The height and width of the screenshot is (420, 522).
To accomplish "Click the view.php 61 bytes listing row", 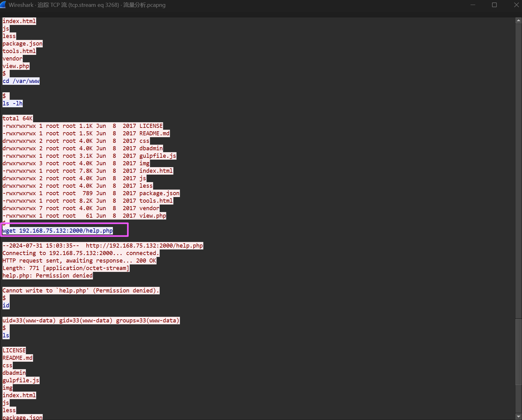I will click(85, 216).
